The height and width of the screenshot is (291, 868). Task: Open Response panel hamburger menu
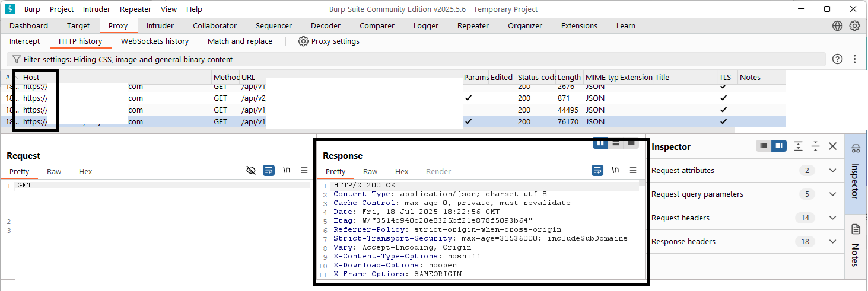point(633,170)
